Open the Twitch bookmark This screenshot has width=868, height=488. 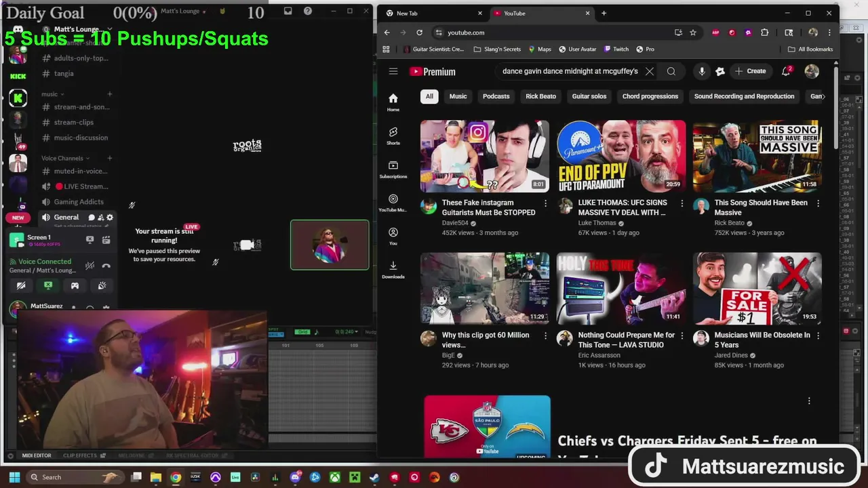(616, 49)
